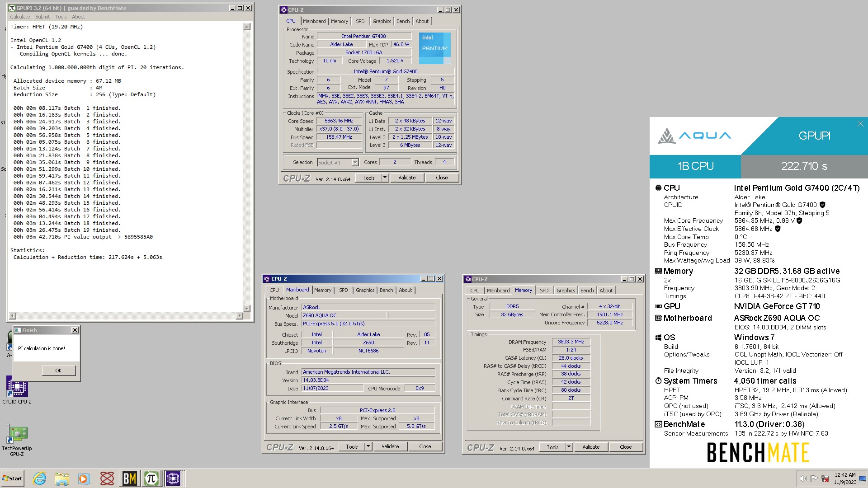Screen dimensions: 868x488
Task: Click the 222.710 s result score
Action: pos(804,166)
